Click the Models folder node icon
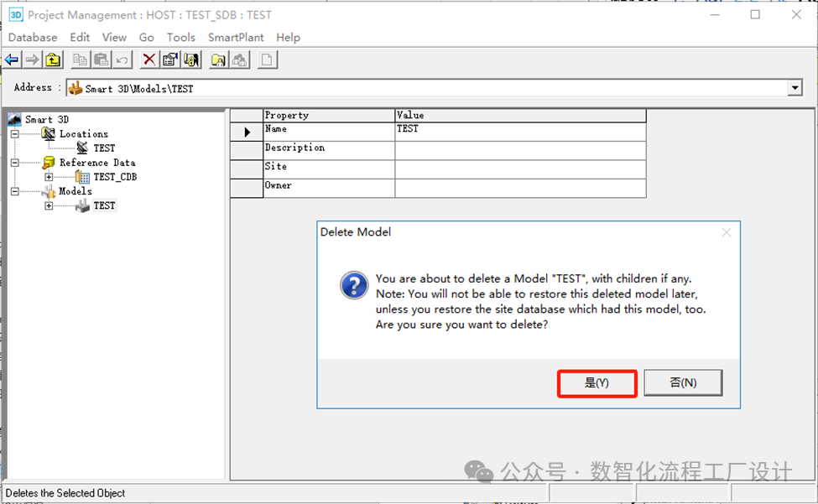This screenshot has height=504, width=818. (x=49, y=191)
